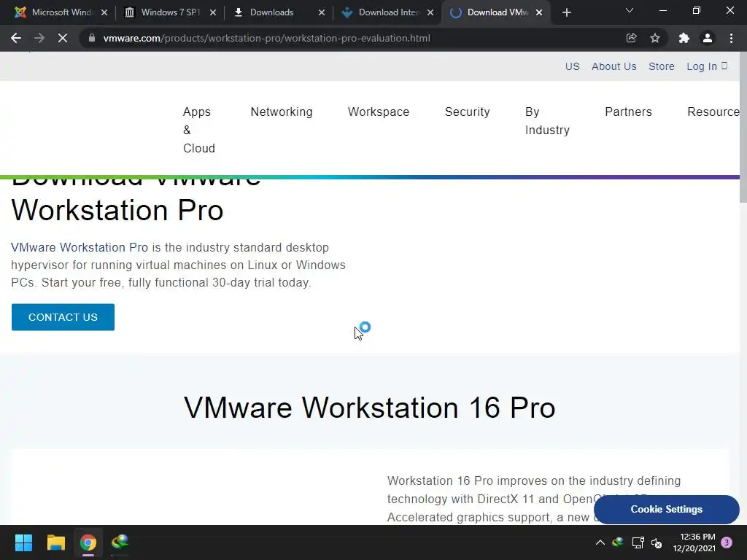The width and height of the screenshot is (747, 560).
Task: Open the Partners menu
Action: 628,112
